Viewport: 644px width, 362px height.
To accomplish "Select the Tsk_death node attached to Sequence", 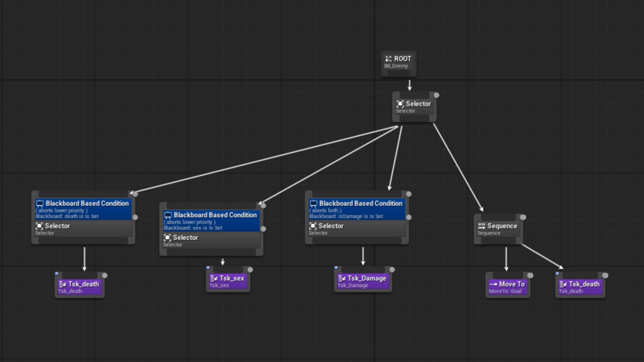I will click(580, 287).
